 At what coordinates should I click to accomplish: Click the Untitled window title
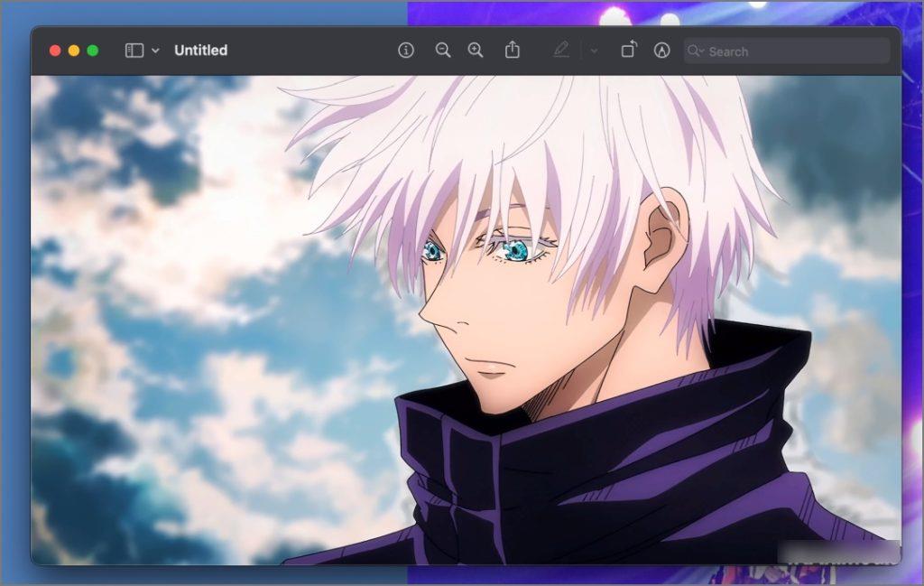tap(201, 50)
